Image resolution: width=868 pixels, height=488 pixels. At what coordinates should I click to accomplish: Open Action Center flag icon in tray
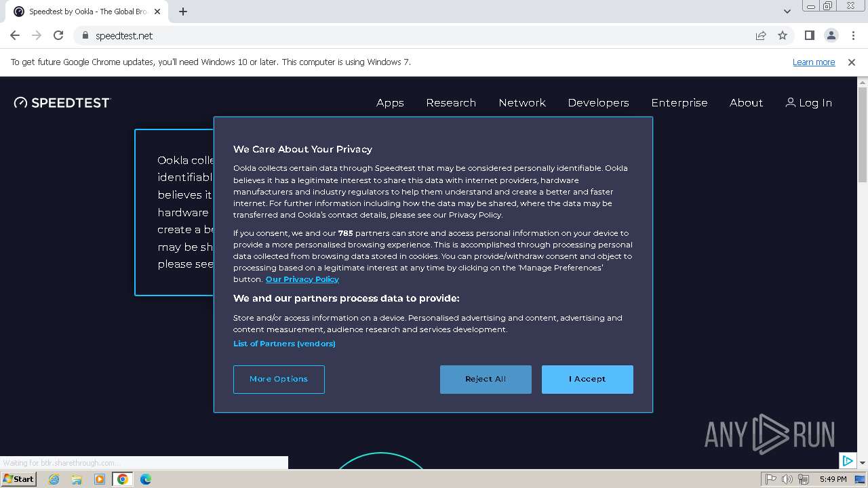pyautogui.click(x=771, y=479)
